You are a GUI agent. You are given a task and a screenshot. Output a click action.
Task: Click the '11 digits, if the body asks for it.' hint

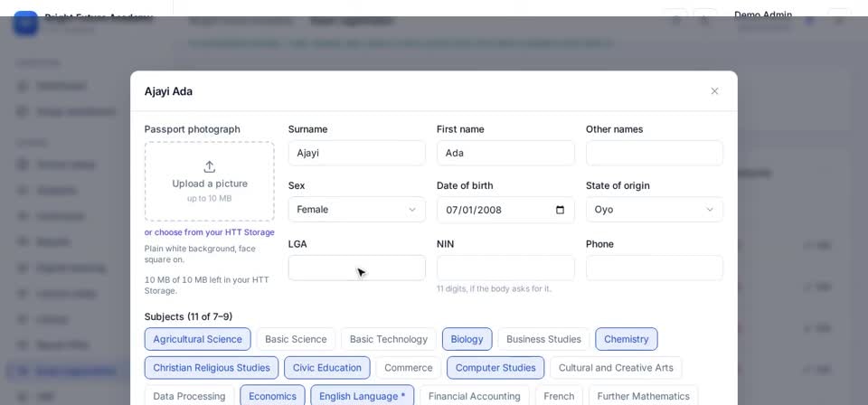(494, 288)
